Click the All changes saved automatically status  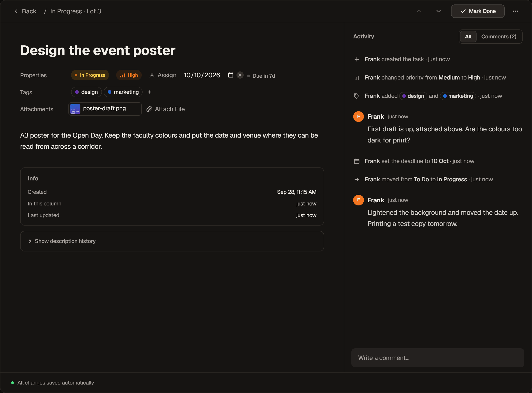click(x=56, y=383)
